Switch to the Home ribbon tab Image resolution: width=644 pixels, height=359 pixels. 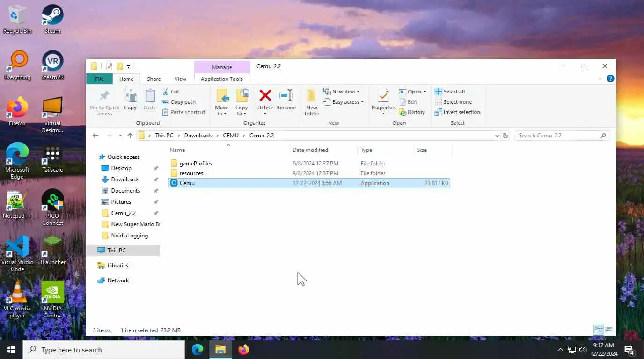click(126, 79)
